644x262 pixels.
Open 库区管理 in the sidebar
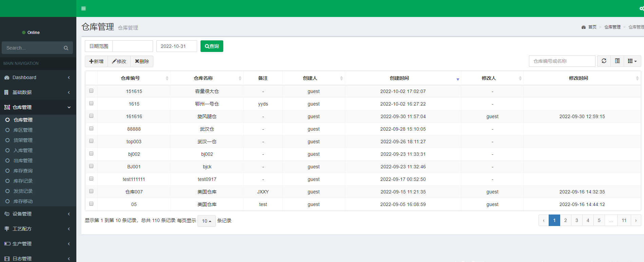point(23,130)
